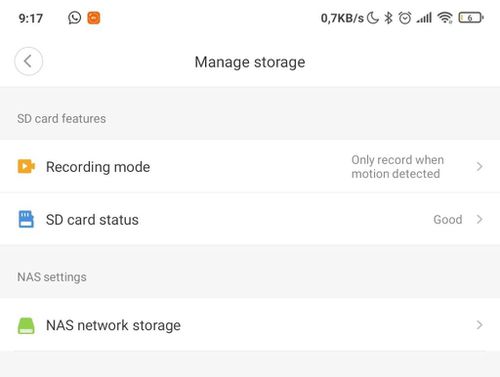
Task: Tap the Bluetooth status icon
Action: 388,18
